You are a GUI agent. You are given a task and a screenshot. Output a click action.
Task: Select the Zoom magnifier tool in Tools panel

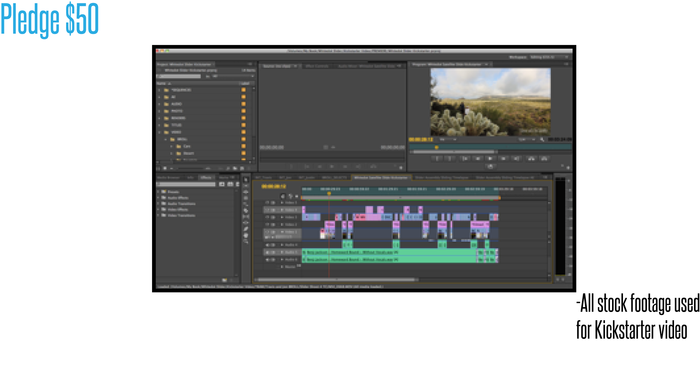coord(246,241)
